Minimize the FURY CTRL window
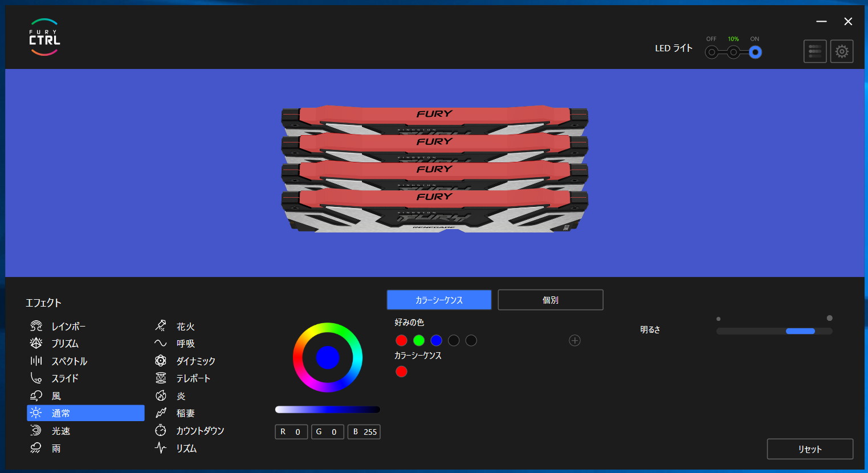Viewport: 868px width, 473px height. tap(821, 21)
